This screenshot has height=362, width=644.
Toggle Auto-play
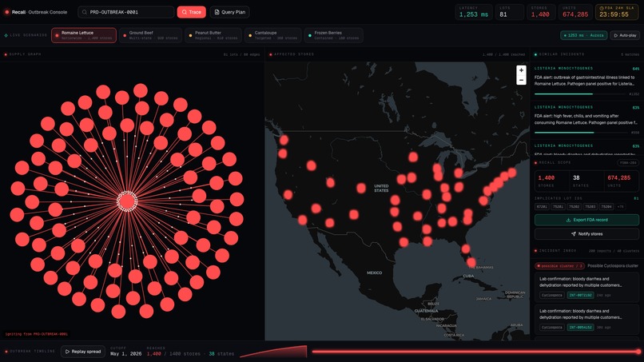pyautogui.click(x=625, y=35)
